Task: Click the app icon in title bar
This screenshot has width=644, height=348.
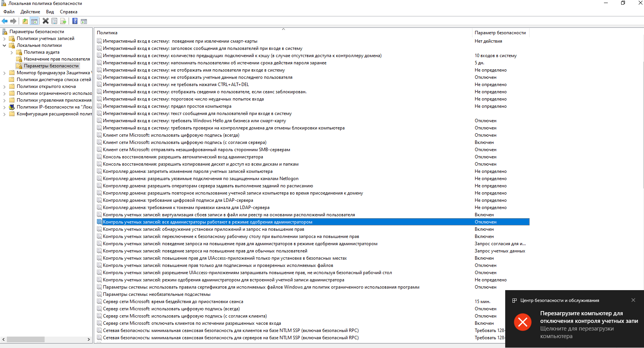Action: coord(3,3)
